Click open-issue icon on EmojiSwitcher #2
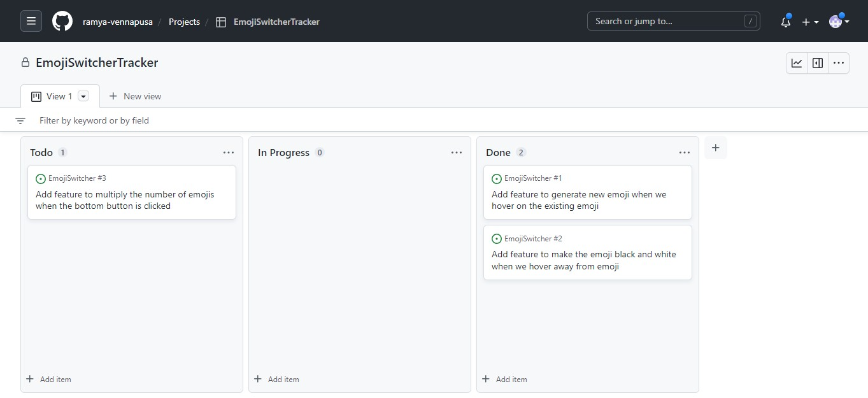The width and height of the screenshot is (868, 398). [497, 239]
